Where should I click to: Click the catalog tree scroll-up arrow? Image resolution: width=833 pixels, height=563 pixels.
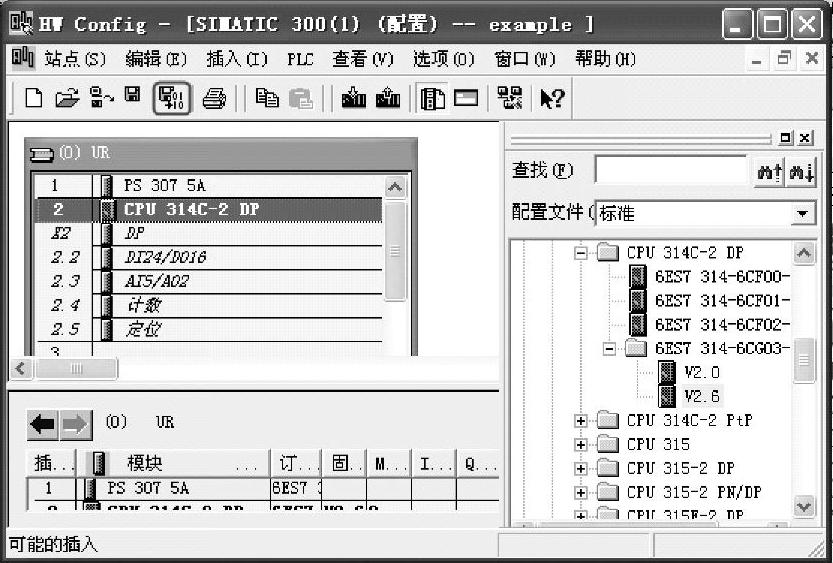804,253
